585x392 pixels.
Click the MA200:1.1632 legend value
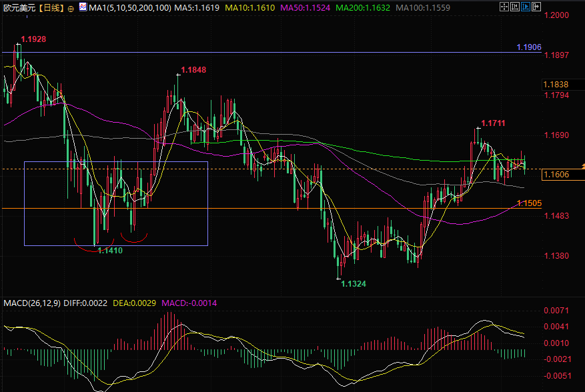(x=363, y=8)
